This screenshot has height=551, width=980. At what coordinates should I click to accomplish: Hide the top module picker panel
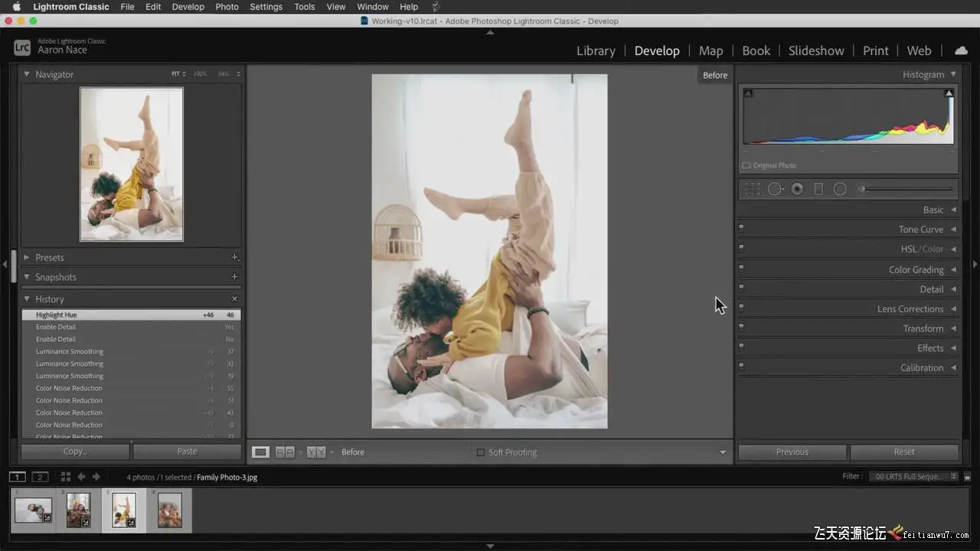pyautogui.click(x=490, y=32)
